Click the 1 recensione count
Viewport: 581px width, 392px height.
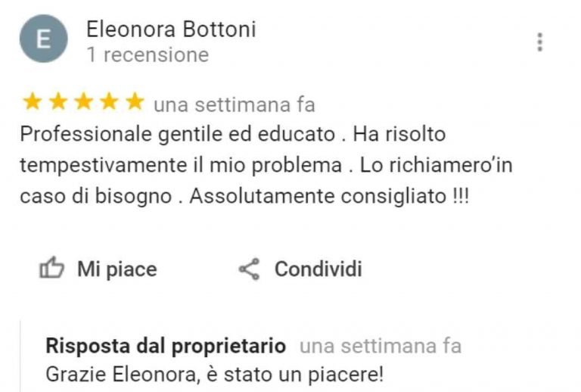pyautogui.click(x=148, y=54)
